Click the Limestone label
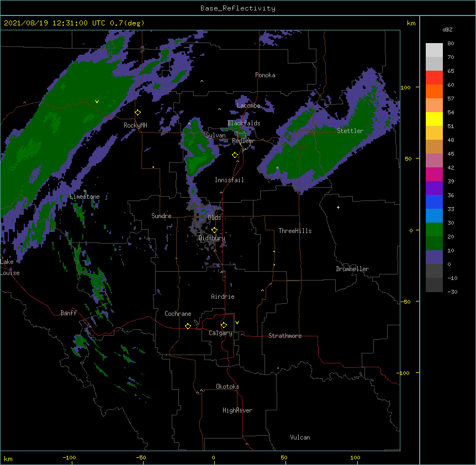Viewport: 476px width, 465px height. (84, 197)
